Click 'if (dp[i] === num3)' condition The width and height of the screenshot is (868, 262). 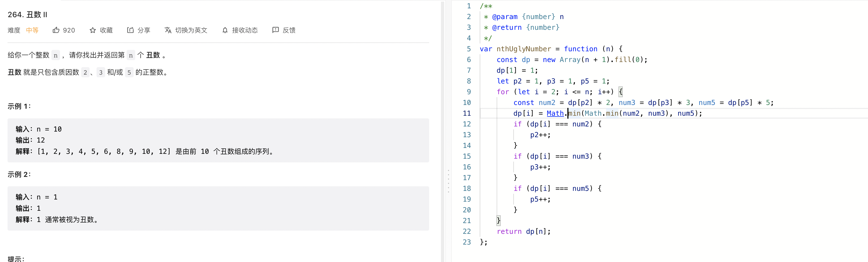[553, 157]
